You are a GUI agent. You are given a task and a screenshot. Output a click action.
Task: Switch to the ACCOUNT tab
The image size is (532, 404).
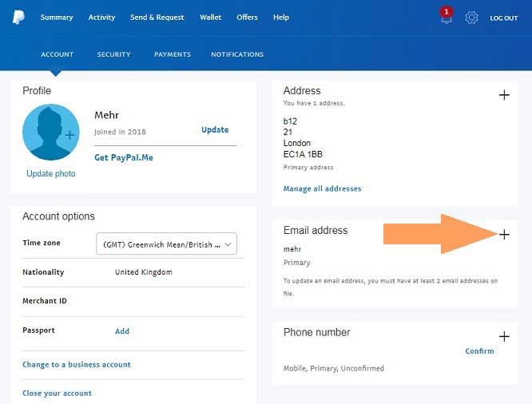[57, 54]
